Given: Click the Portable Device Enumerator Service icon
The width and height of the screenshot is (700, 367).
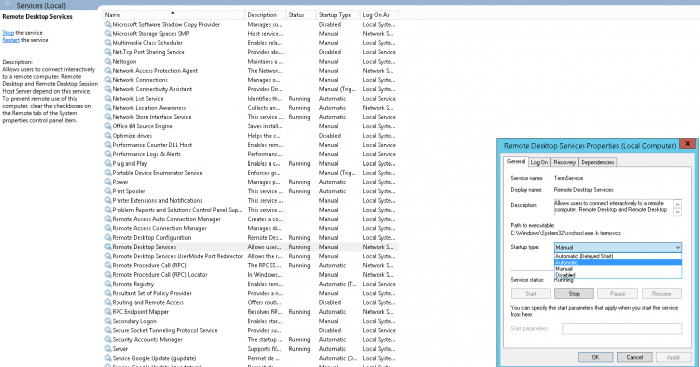Looking at the screenshot, I should tap(108, 173).
